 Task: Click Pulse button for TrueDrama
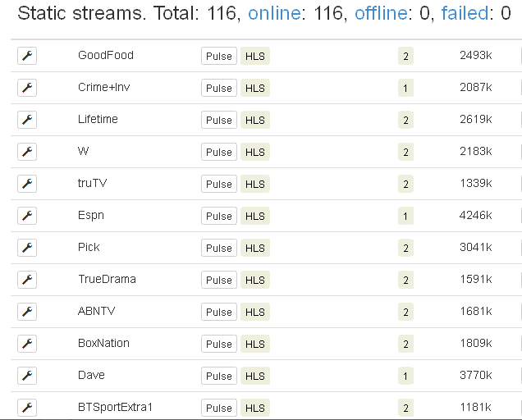[x=219, y=279]
